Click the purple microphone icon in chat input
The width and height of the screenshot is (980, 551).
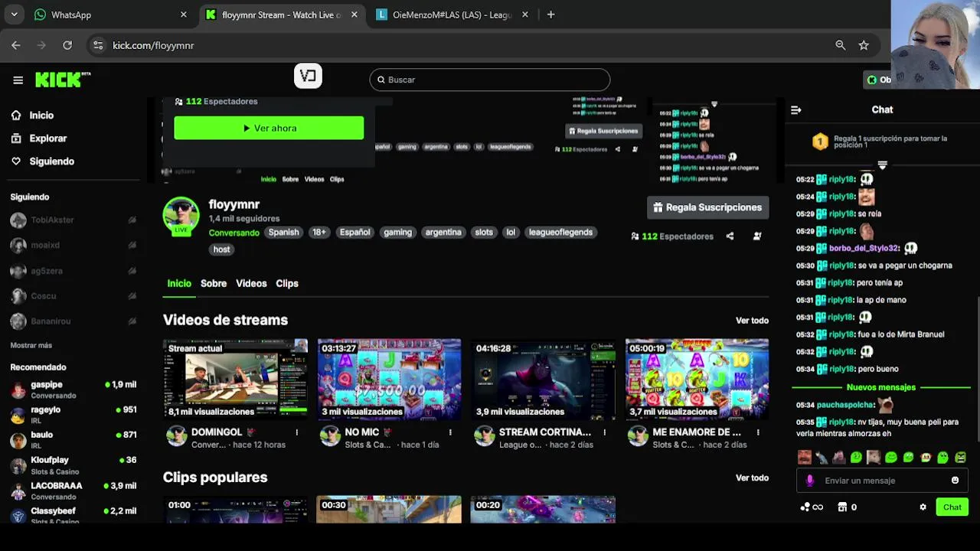tap(810, 481)
